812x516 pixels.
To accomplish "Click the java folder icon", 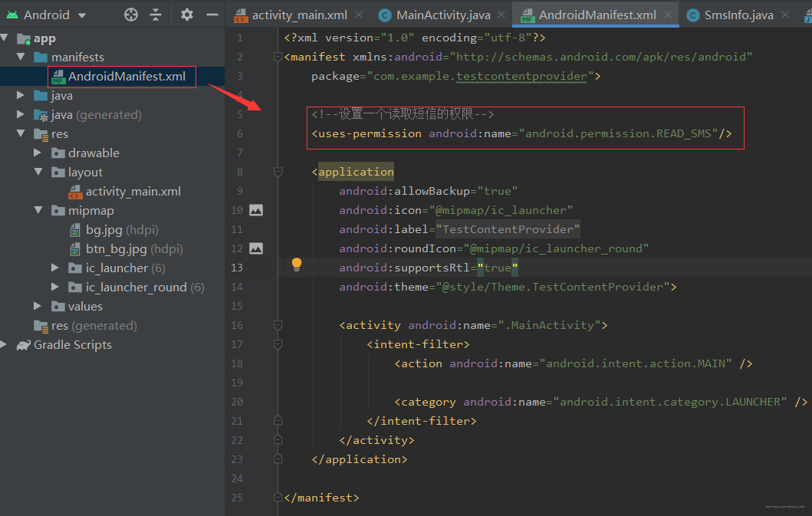I will point(41,95).
